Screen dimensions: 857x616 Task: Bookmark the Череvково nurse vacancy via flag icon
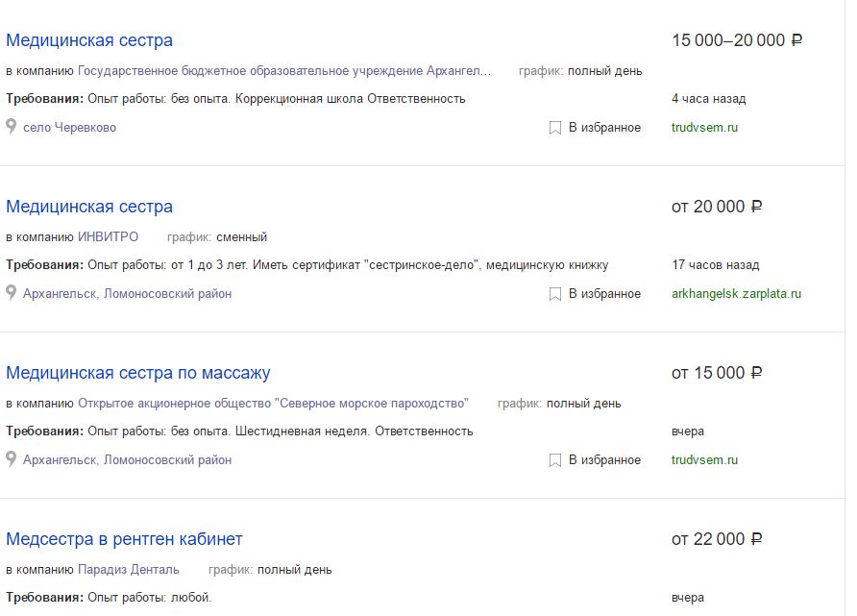(554, 128)
